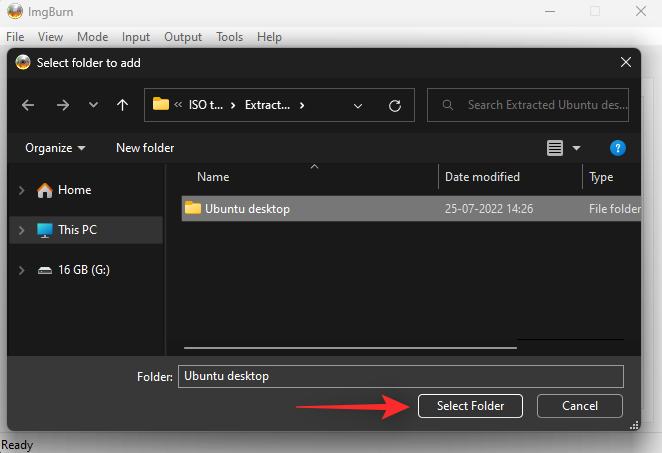This screenshot has height=453, width=662.
Task: Open ImgBurn File menu
Action: coord(15,37)
